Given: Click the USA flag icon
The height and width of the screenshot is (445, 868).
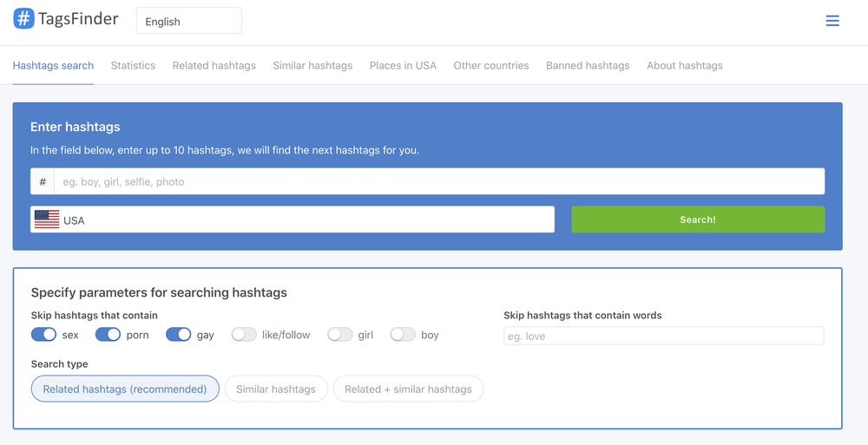Looking at the screenshot, I should tap(47, 219).
